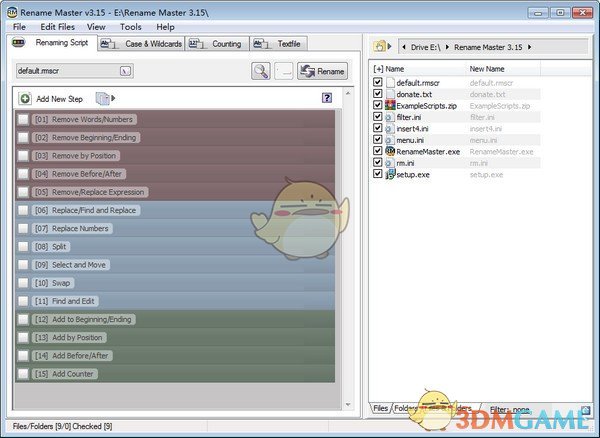Enable step [06] Replace/Find and Replace

[x=23, y=210]
